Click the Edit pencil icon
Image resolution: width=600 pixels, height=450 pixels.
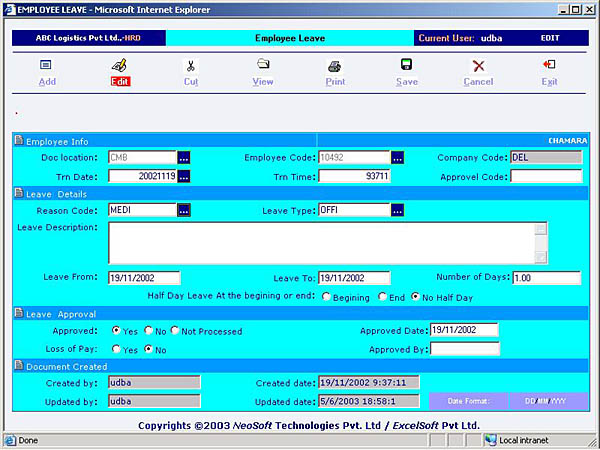(119, 65)
